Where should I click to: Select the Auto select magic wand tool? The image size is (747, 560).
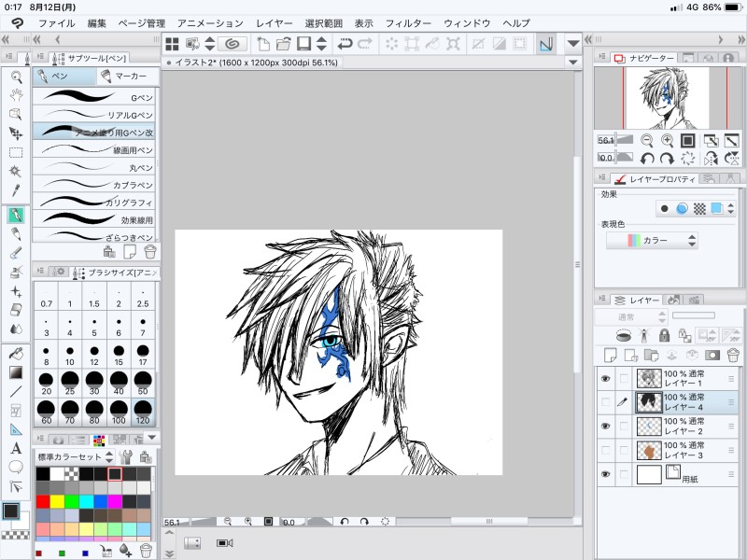(16, 171)
